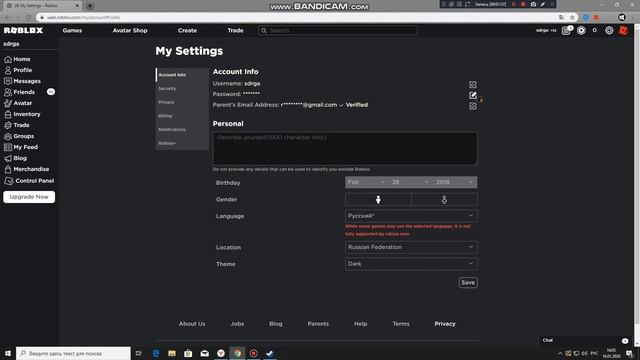Switch to the Account Info settings tab
Viewport: 640px width, 360px height.
pos(182,75)
